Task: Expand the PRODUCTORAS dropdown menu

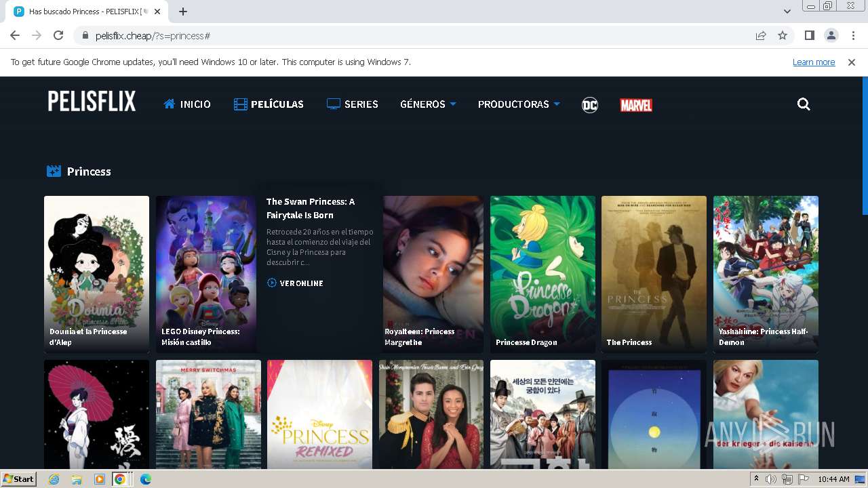Action: click(x=519, y=104)
